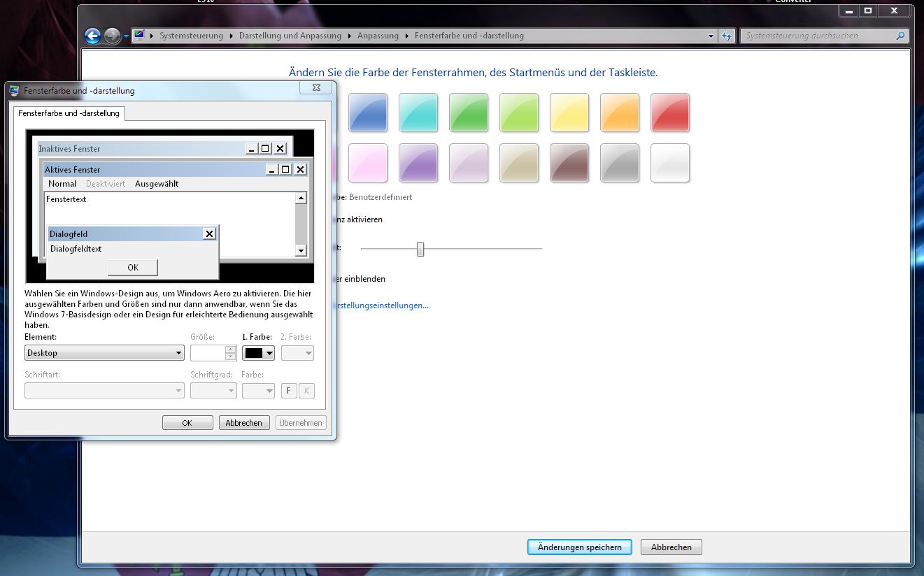This screenshot has height=576, width=924.
Task: Refresh the address bar location
Action: [x=727, y=36]
